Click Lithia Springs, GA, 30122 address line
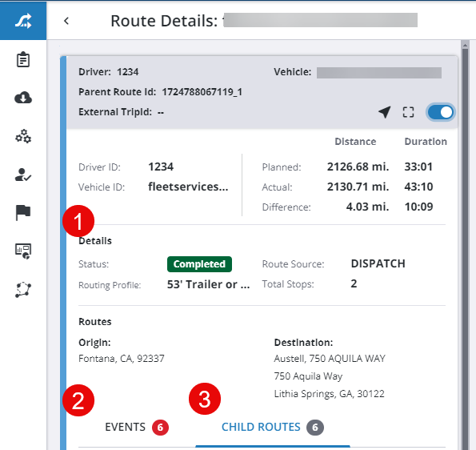 point(330,394)
